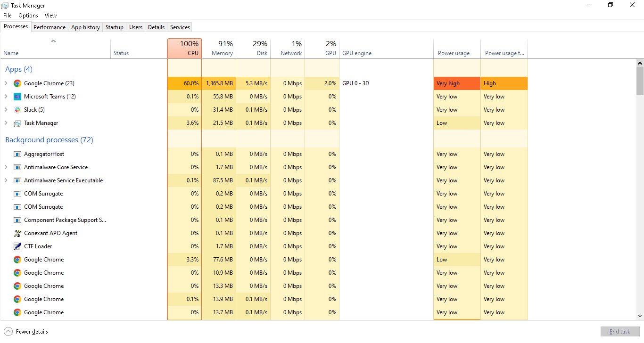
Task: Expand Antimalware Service Executable entry
Action: pos(6,180)
